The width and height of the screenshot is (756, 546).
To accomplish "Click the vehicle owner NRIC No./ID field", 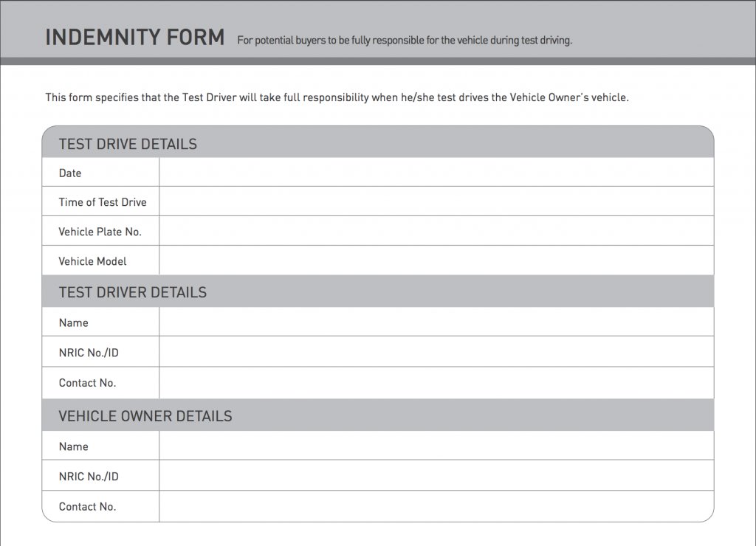I will (x=436, y=475).
